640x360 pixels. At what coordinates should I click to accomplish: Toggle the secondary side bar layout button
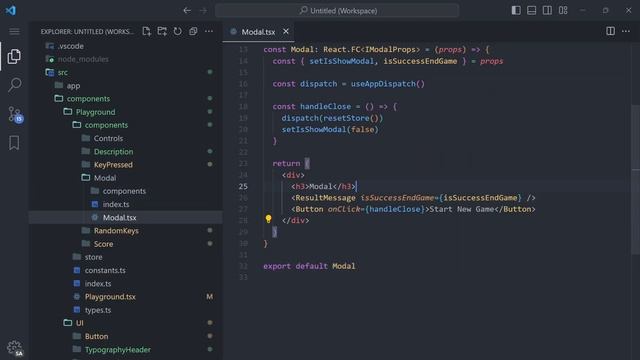coord(547,10)
